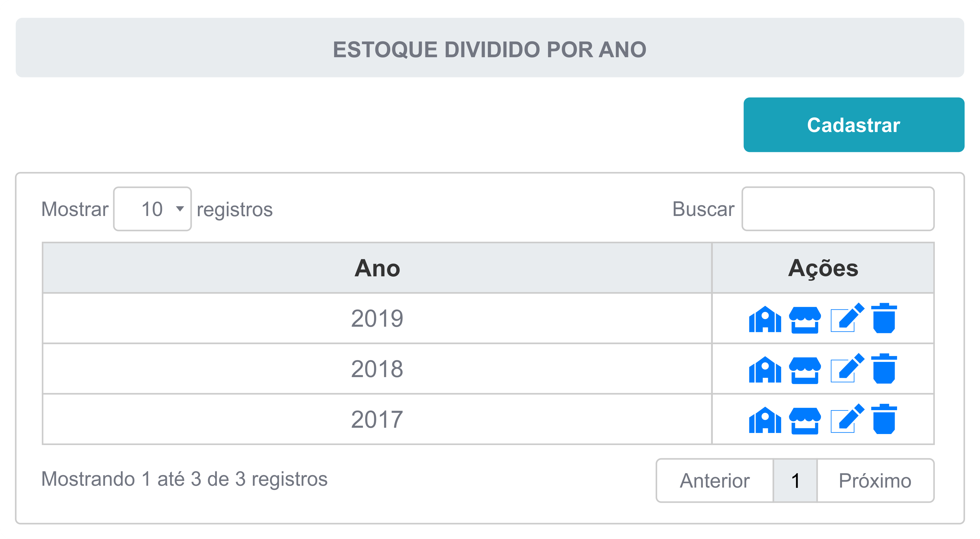Viewport: 980px width, 539px height.
Task: Delete the 2017 record
Action: [884, 419]
